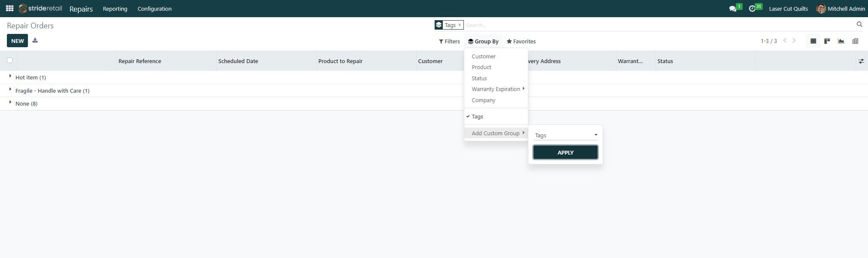Screen dimensions: 868x258
Task: Sort by the Warranty column header
Action: (x=635, y=61)
